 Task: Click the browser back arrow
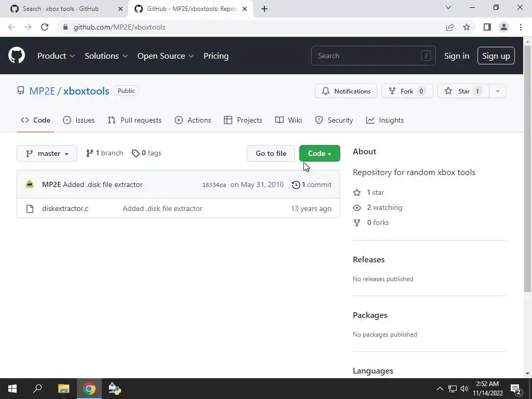tap(11, 27)
